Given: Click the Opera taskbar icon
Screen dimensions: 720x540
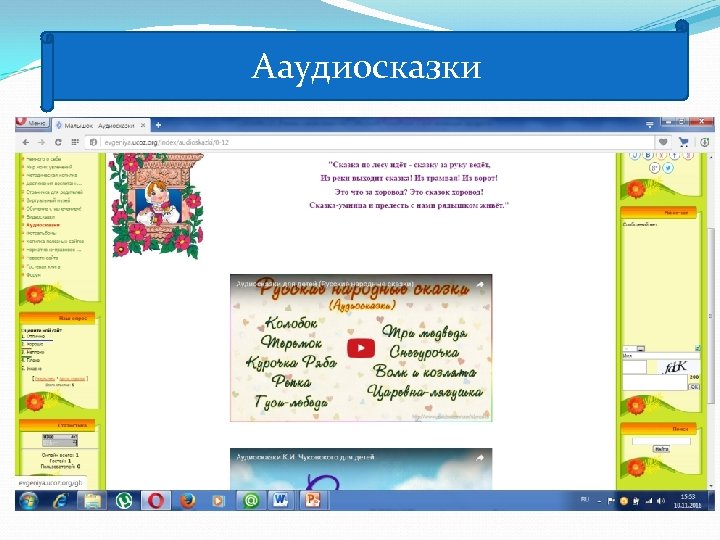Looking at the screenshot, I should pyautogui.click(x=156, y=501).
